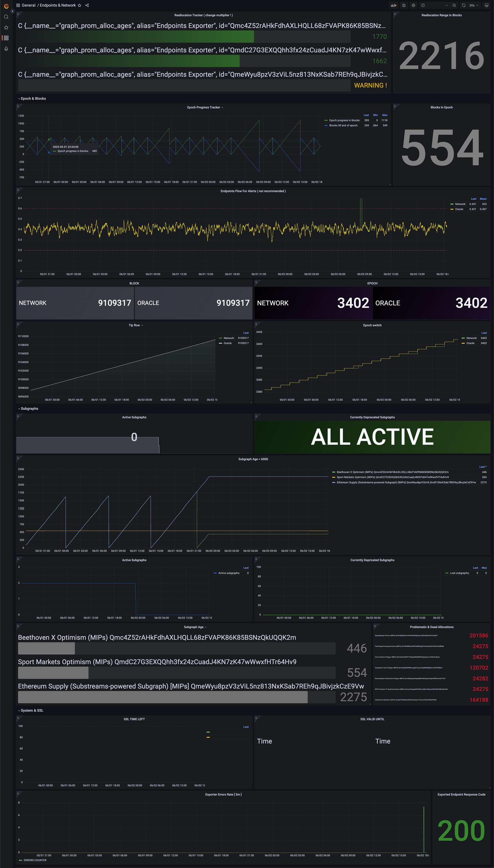Open the 'Tip flow' panel title menu

(136, 325)
